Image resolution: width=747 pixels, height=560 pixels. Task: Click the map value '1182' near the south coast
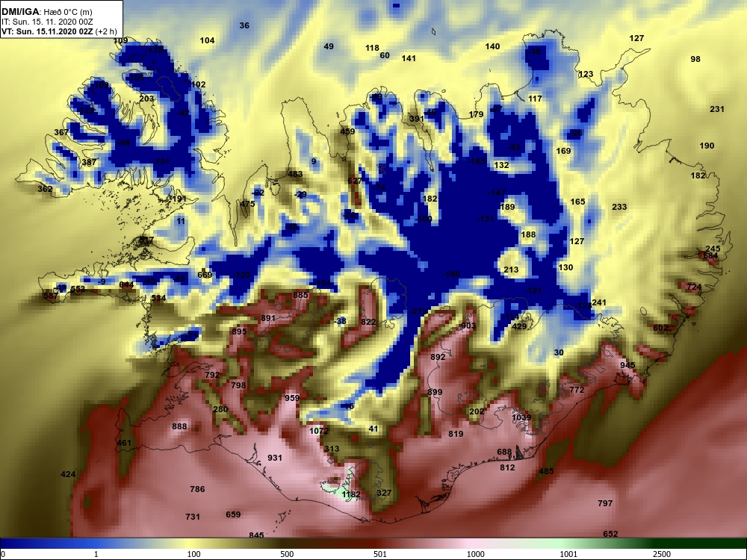tap(351, 494)
